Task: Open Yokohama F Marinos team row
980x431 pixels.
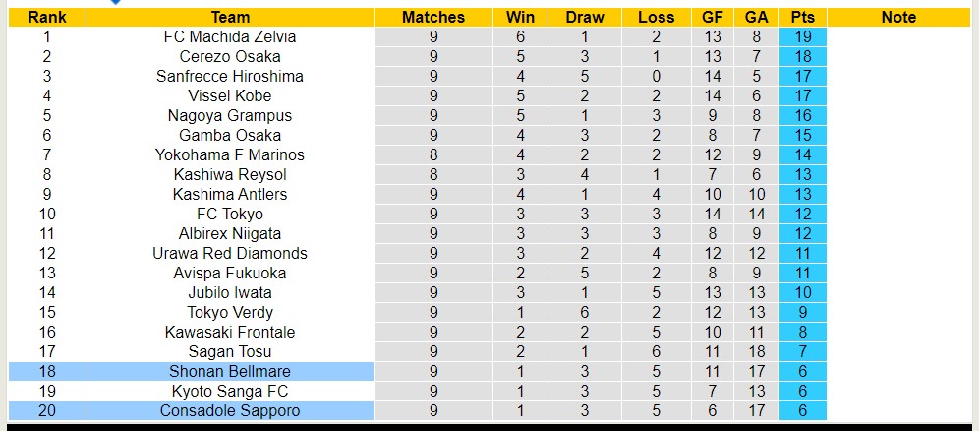Action: (230, 154)
